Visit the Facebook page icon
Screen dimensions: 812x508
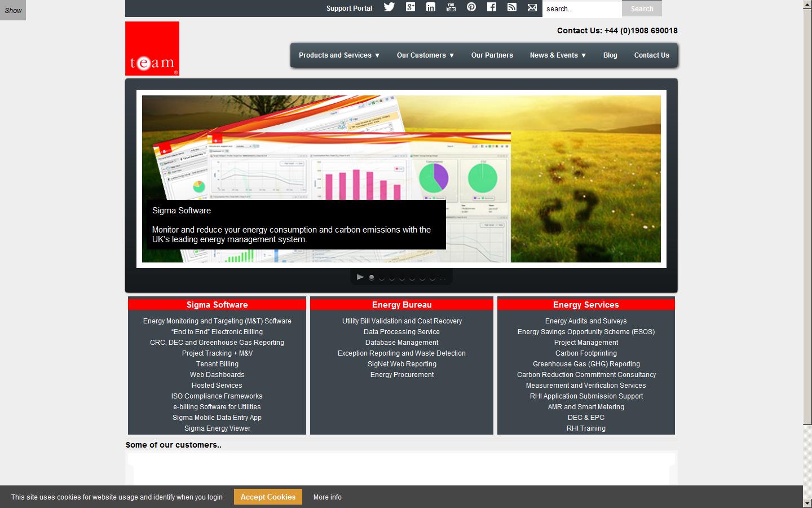491,7
